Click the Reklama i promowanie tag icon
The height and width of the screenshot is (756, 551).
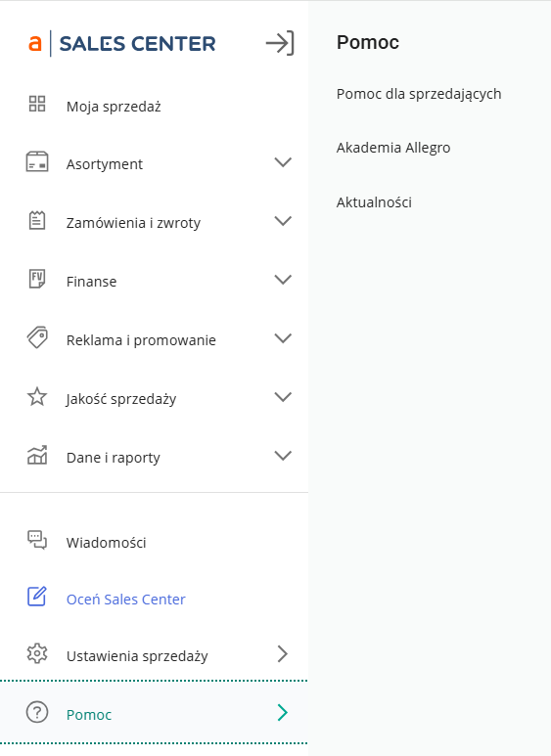click(x=37, y=337)
